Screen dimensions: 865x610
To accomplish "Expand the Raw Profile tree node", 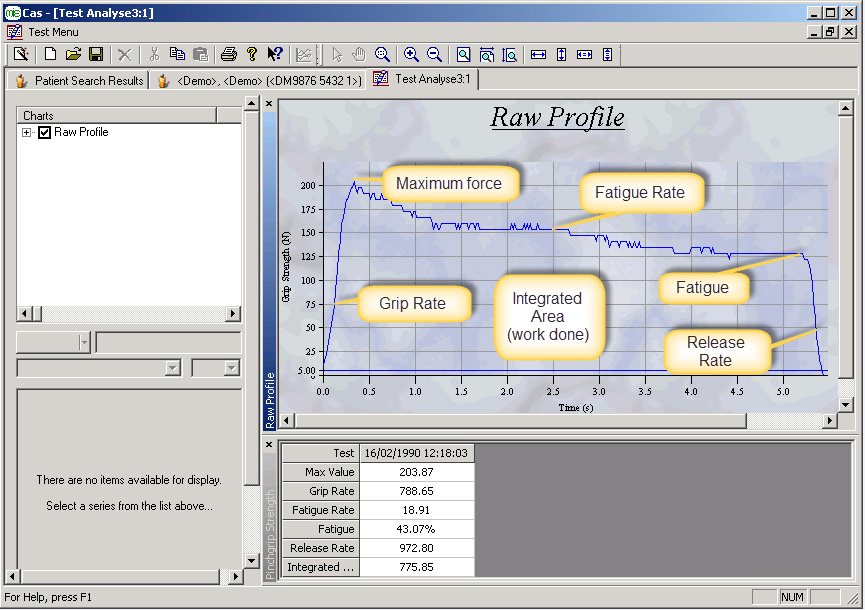I will click(x=26, y=132).
